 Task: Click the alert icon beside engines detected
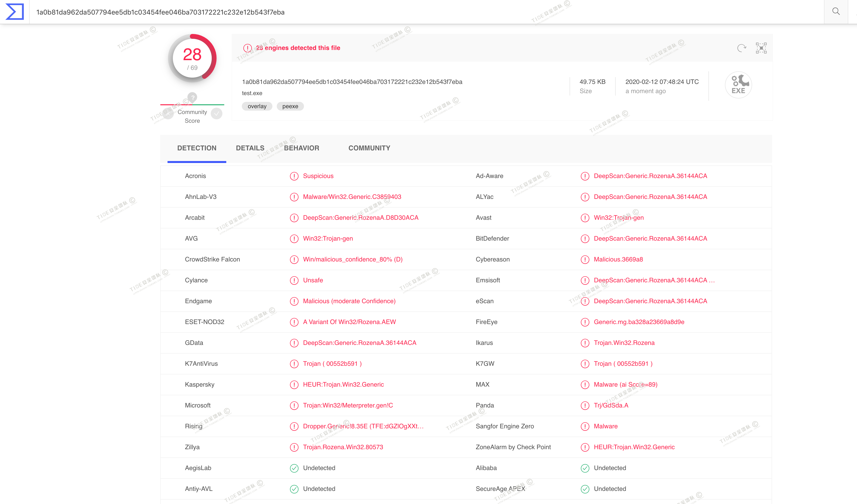point(247,48)
